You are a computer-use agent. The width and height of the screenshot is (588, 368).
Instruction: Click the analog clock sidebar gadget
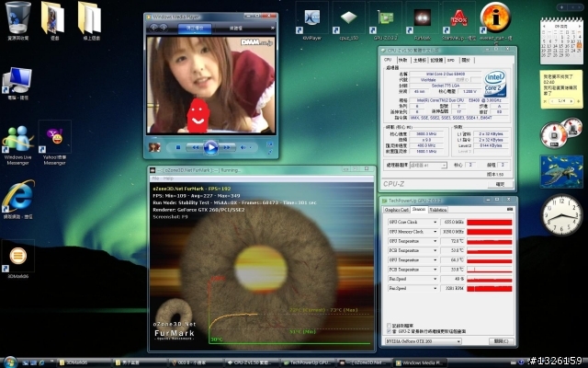pyautogui.click(x=561, y=214)
